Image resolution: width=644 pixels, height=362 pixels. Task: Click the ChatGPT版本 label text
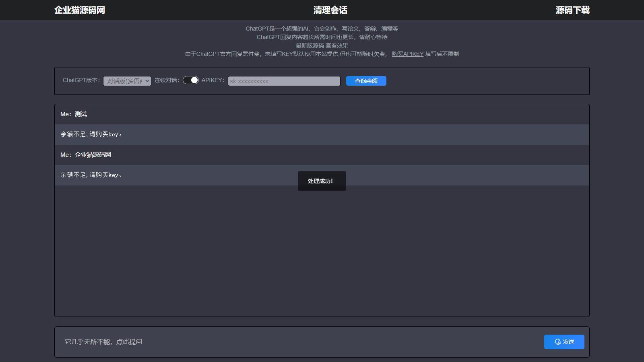click(x=81, y=80)
